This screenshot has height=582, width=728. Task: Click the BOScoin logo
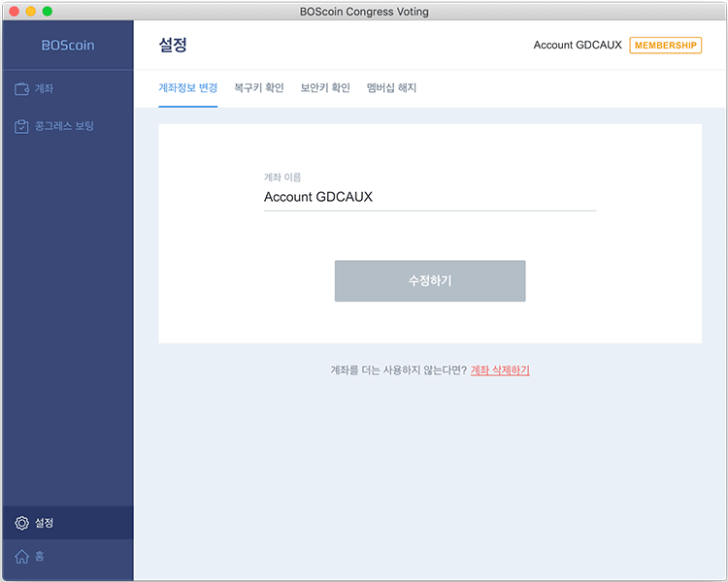[68, 45]
